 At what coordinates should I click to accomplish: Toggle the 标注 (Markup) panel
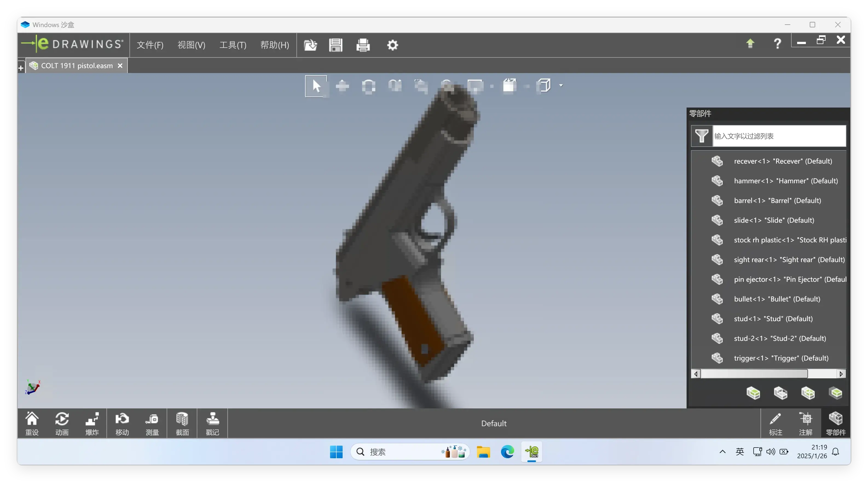775,423
